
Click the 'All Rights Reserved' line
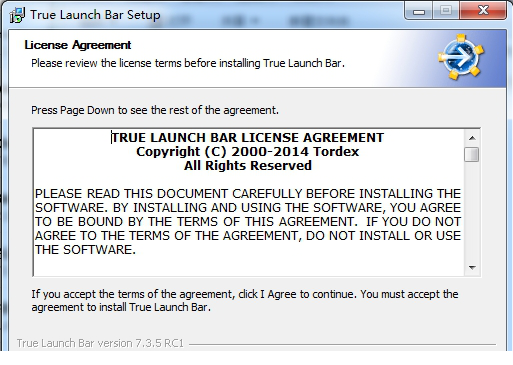(247, 166)
